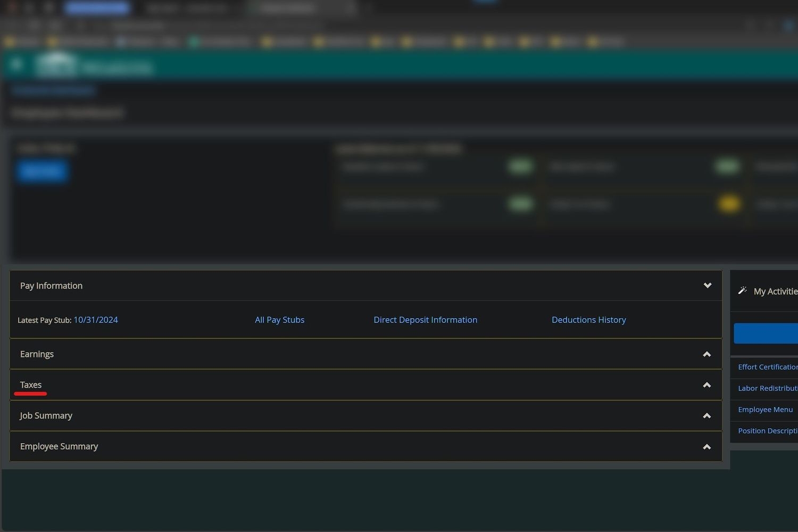View Direct Deposit Information

[x=425, y=320]
